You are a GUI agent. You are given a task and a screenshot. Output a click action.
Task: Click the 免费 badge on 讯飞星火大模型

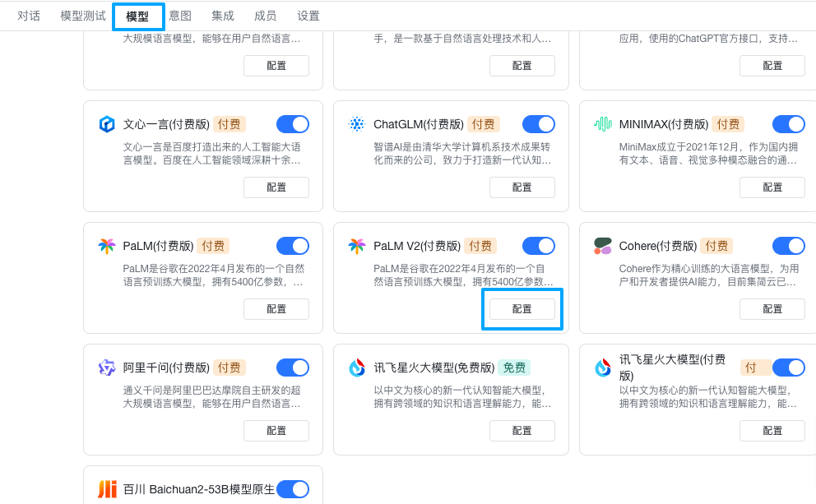[514, 368]
